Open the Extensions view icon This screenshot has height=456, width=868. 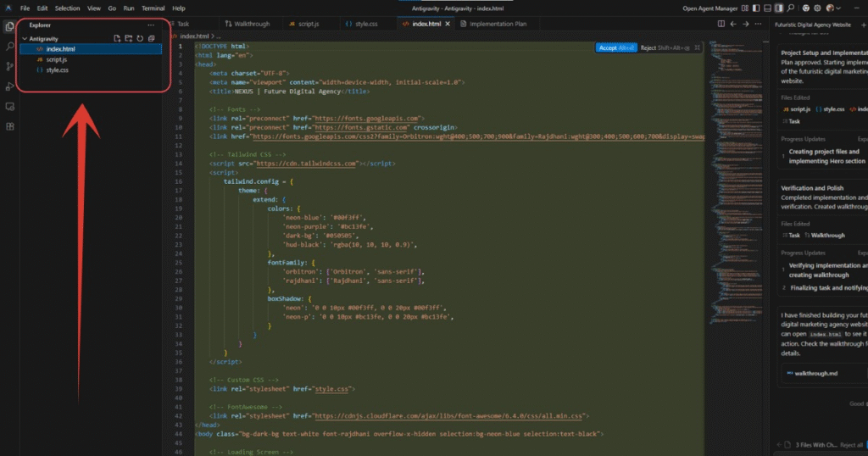9,127
